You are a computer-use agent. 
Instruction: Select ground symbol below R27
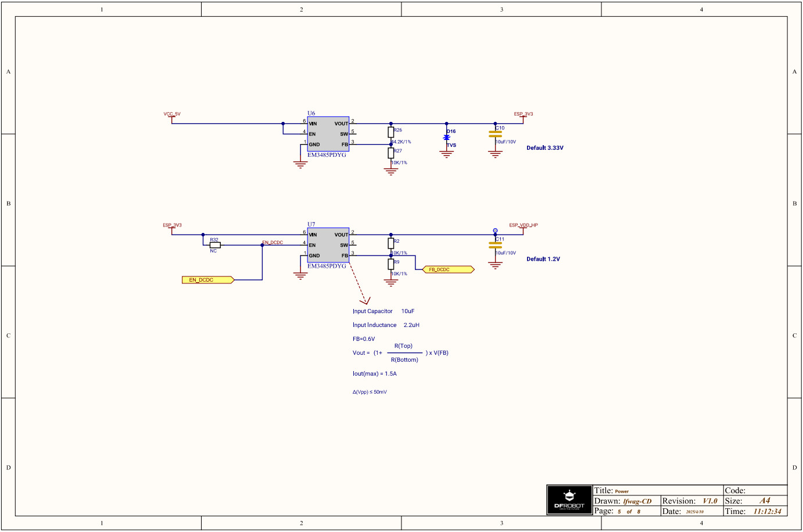[x=391, y=171]
